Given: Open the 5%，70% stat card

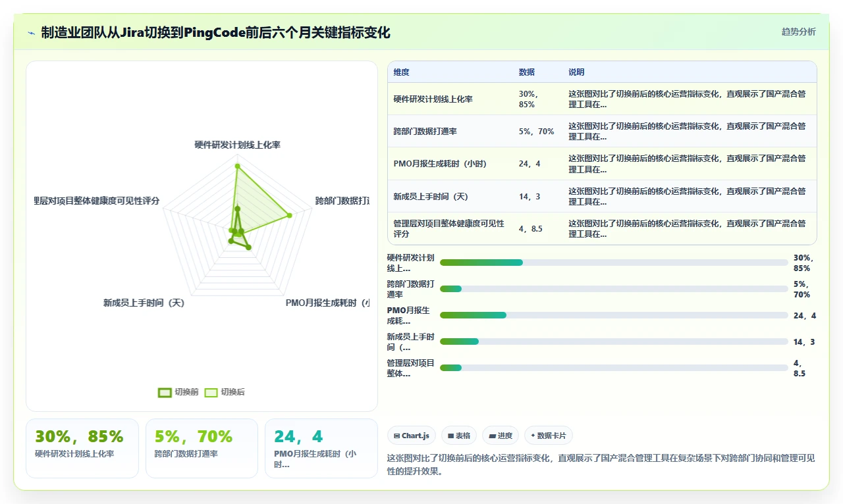Looking at the screenshot, I should click(x=202, y=448).
